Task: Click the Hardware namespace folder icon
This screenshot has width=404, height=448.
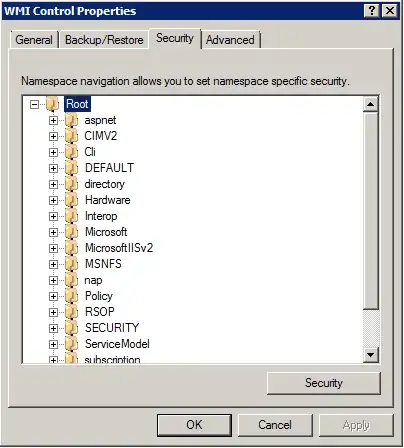Action: pos(71,200)
